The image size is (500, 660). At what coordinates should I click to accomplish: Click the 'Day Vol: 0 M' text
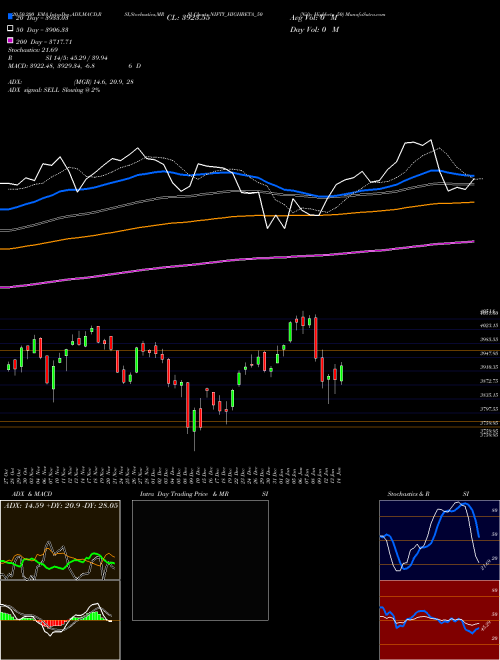[x=314, y=29]
